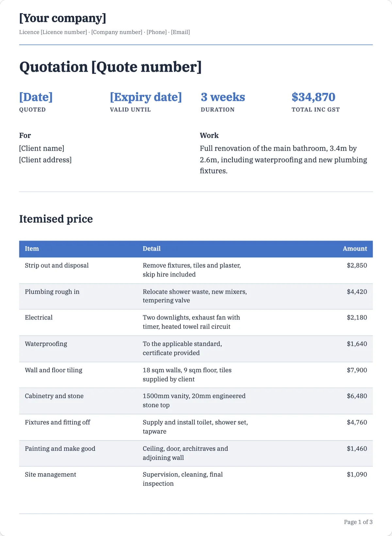Click the Quotation [Quote number] title
The height and width of the screenshot is (536, 392).
tap(110, 67)
